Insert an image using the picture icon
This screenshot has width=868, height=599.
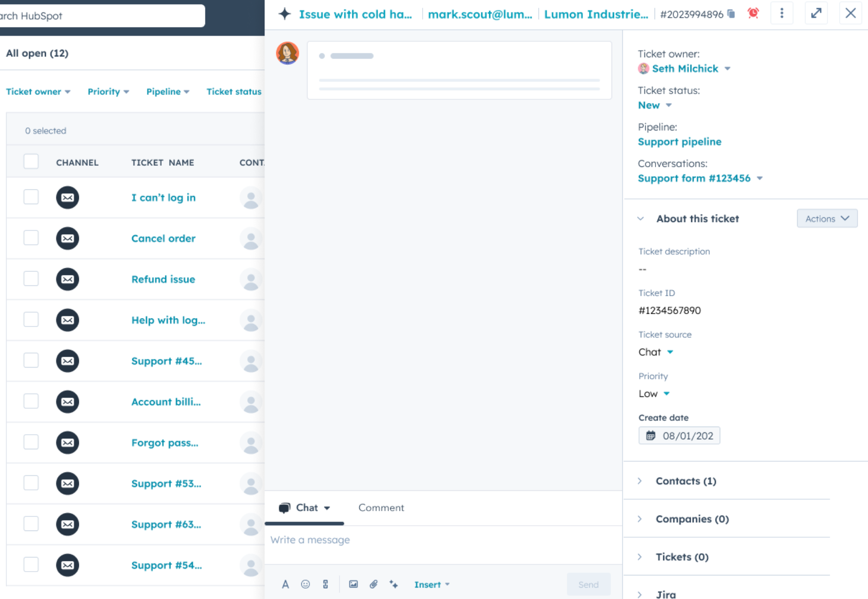[x=353, y=584]
